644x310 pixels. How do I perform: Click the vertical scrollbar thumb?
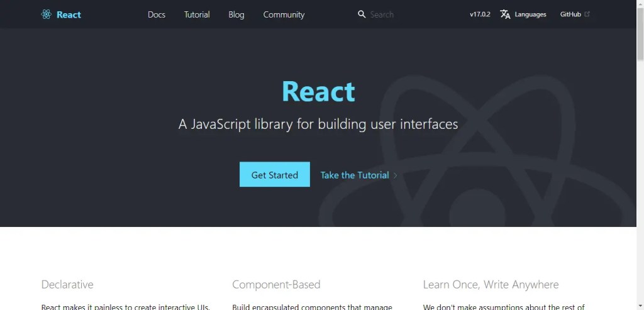(640, 34)
